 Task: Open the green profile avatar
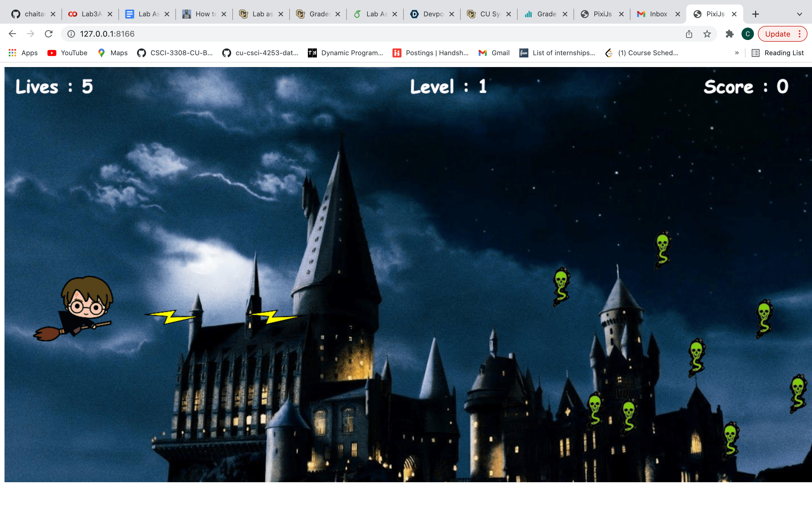coord(747,34)
